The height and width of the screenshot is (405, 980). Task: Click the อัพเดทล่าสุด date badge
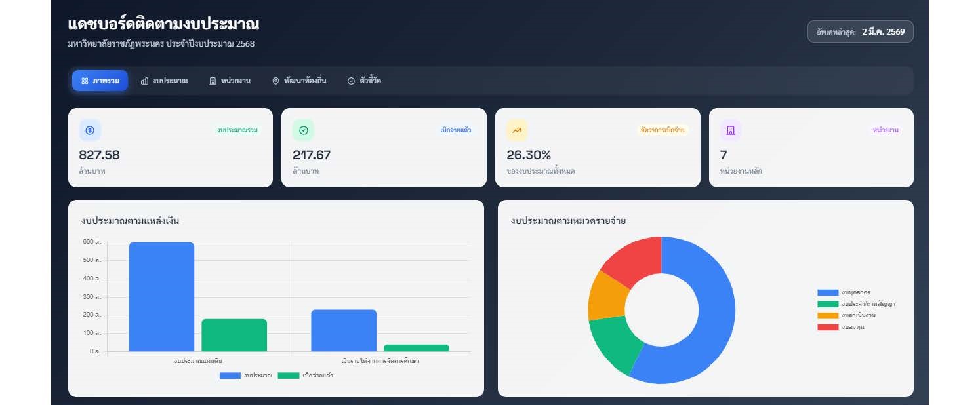tap(860, 31)
